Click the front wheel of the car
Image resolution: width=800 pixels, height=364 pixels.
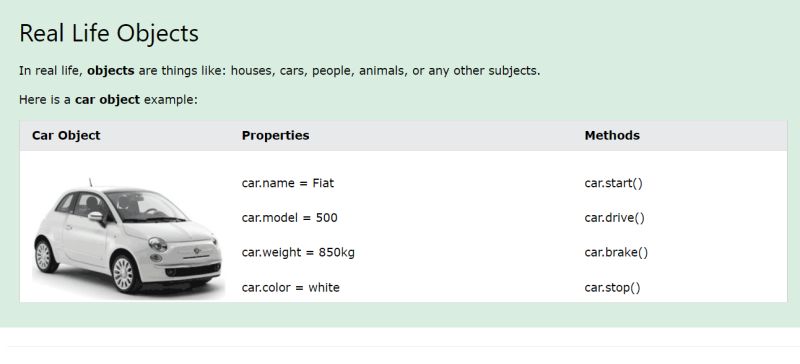[124, 274]
